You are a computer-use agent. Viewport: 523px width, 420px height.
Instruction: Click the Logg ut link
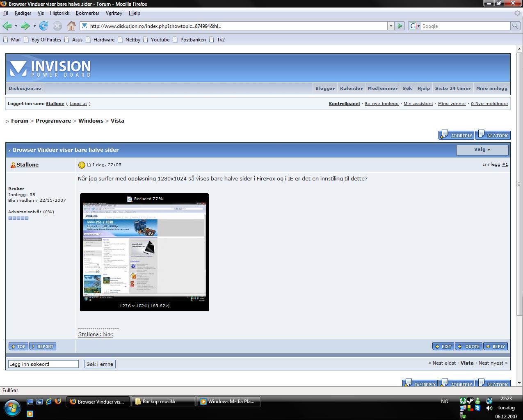click(78, 104)
